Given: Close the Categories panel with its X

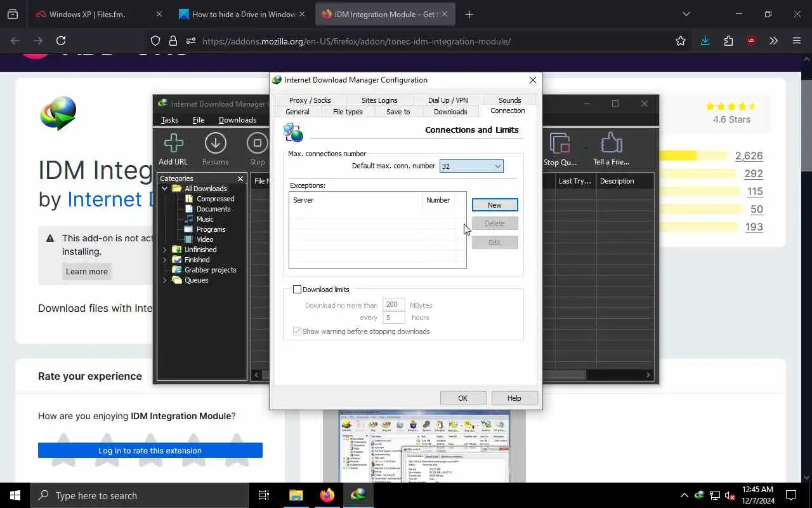Looking at the screenshot, I should coord(240,178).
